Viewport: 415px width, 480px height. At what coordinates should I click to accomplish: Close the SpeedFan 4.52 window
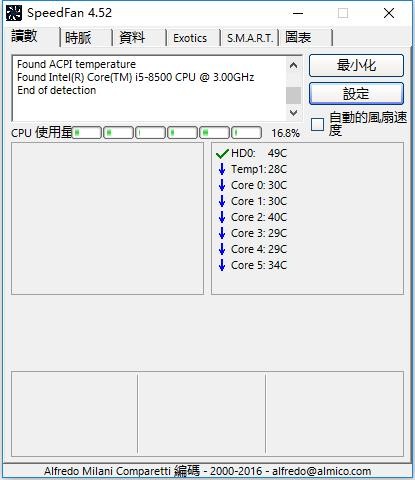[x=389, y=13]
